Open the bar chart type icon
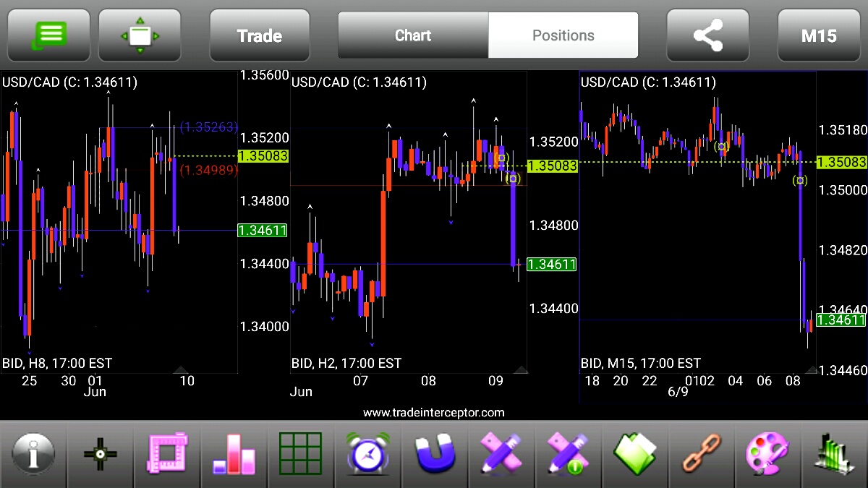 [234, 455]
